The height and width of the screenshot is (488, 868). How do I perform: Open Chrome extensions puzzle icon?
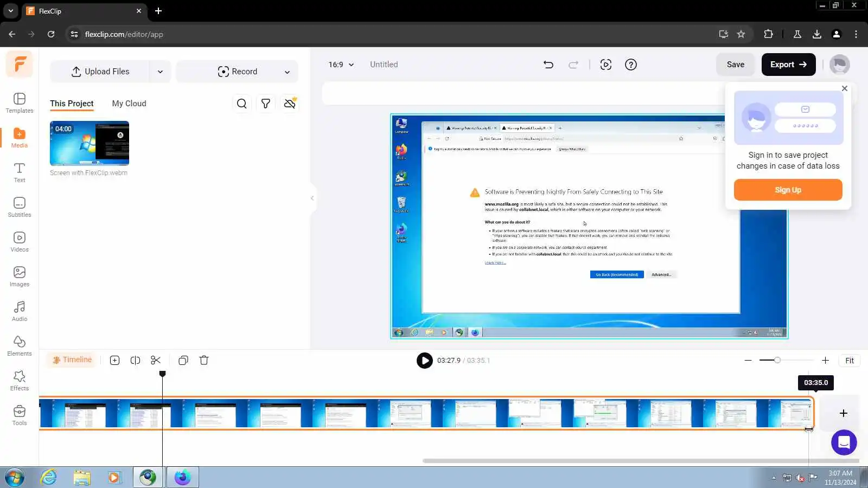pos(768,34)
